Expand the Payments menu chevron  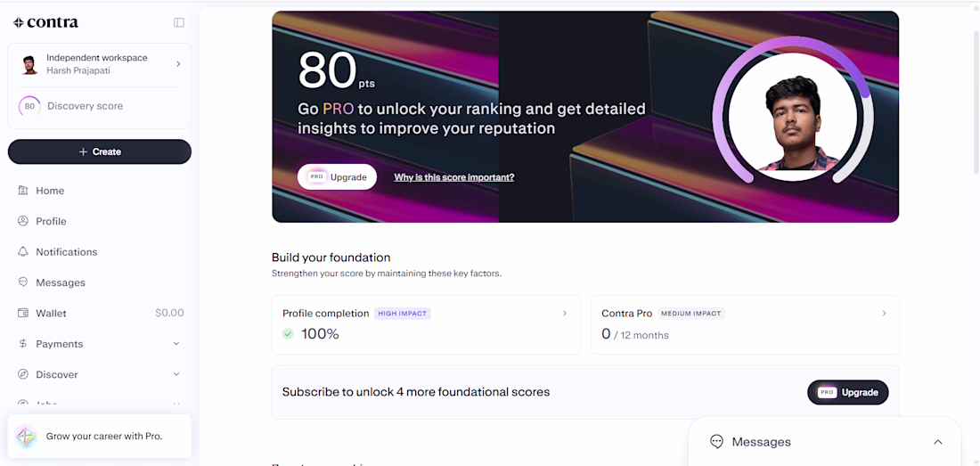click(176, 344)
